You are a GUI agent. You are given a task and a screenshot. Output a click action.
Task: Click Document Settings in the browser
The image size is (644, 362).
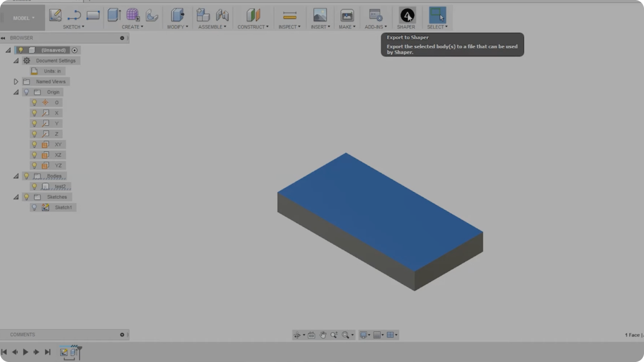tap(55, 60)
